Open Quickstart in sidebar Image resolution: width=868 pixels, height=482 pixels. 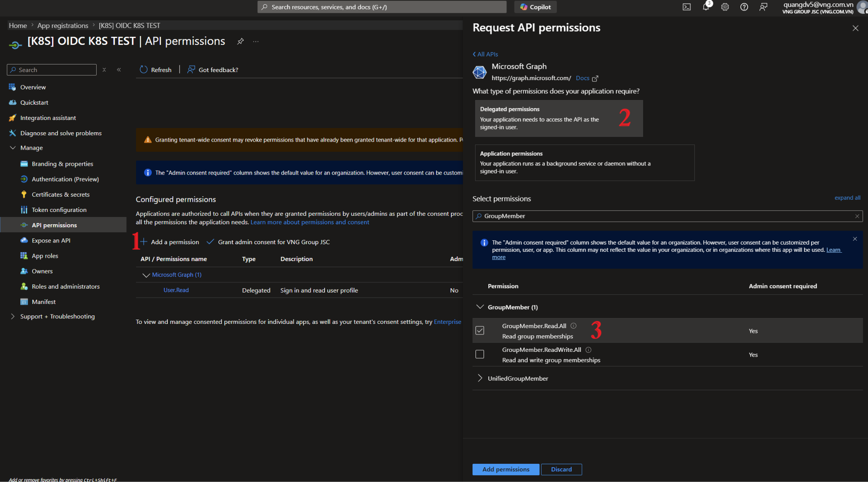(x=34, y=102)
